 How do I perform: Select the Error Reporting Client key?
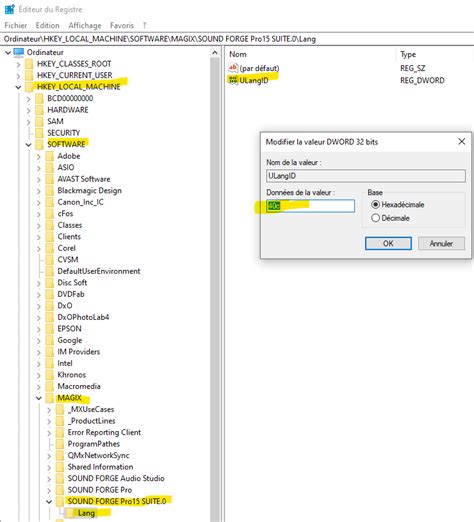coord(104,432)
